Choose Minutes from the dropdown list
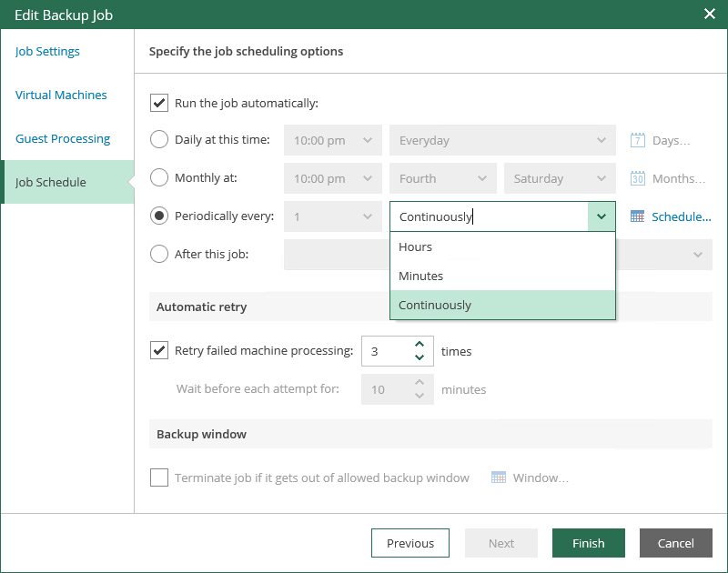Image resolution: width=728 pixels, height=573 pixels. (x=502, y=276)
